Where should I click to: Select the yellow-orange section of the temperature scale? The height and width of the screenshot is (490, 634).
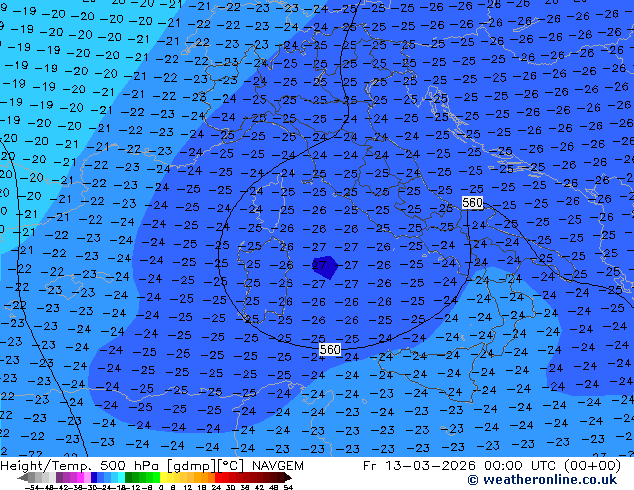tap(187, 477)
